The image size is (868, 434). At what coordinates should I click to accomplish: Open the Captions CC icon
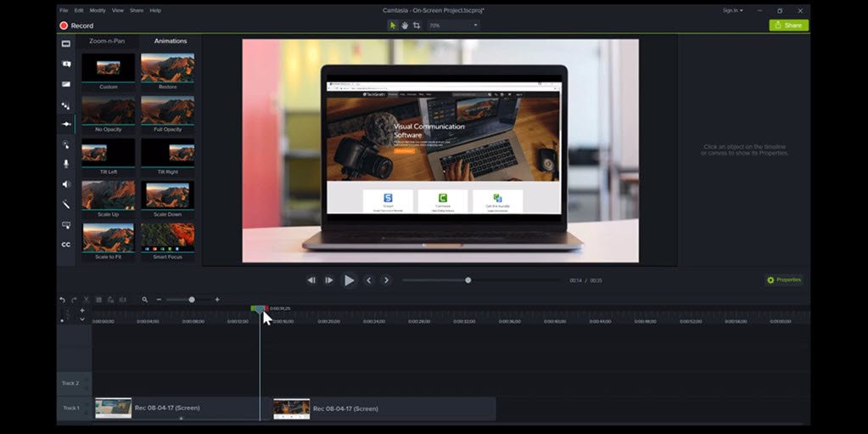coord(66,245)
